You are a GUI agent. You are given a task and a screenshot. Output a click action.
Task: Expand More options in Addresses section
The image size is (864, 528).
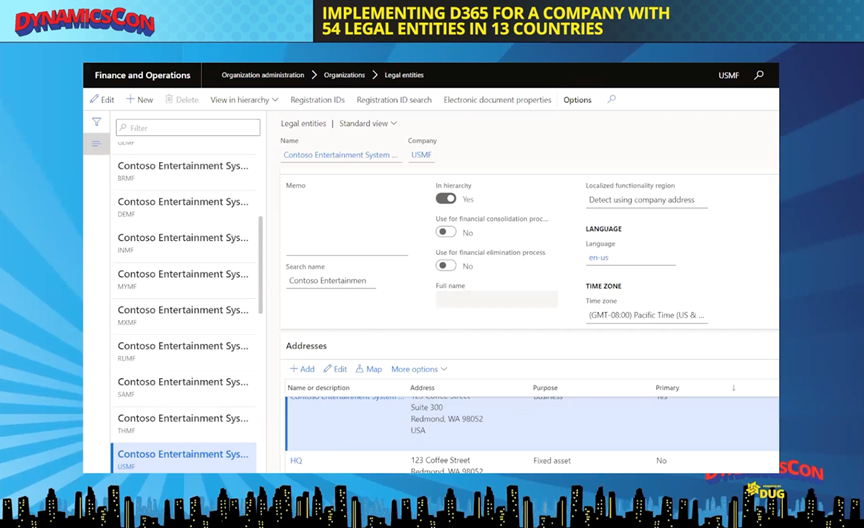[x=419, y=369]
